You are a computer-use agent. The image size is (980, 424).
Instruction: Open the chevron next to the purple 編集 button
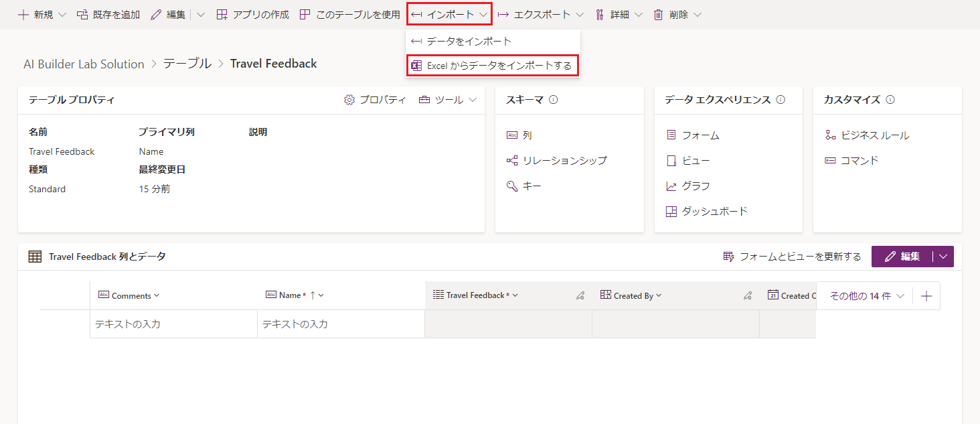pos(943,257)
